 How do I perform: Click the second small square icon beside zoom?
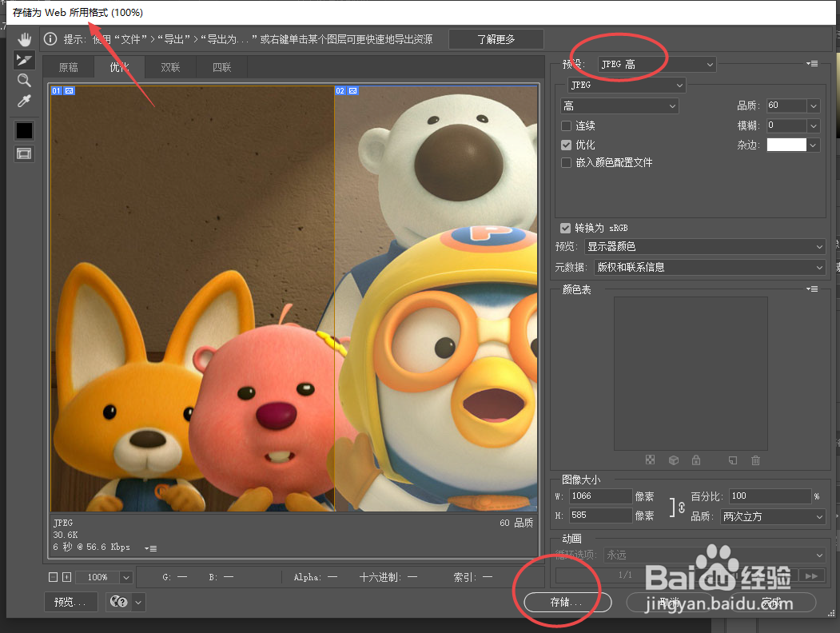click(67, 577)
